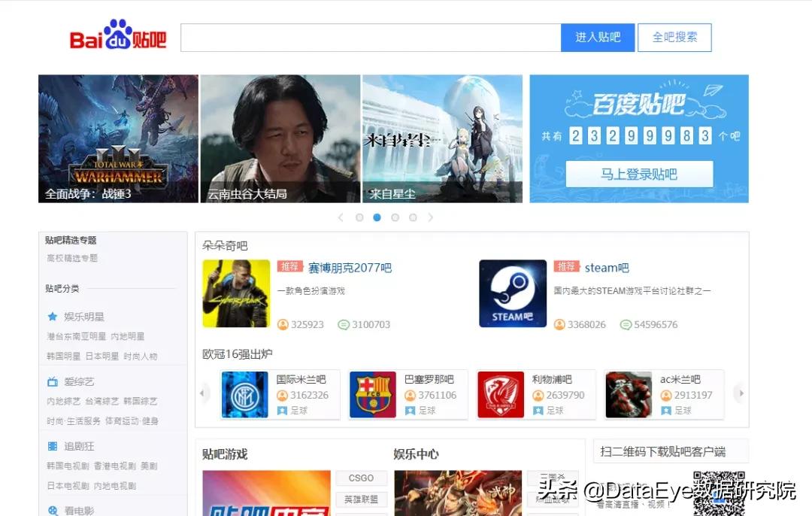Click the ac米兰吧 forum icon
812x516 pixels.
[628, 394]
